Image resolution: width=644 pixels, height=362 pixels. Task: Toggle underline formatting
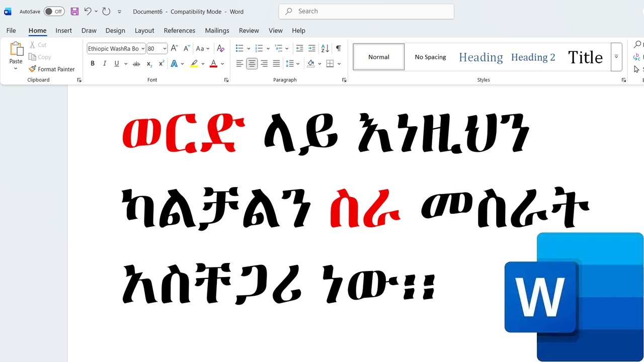(x=117, y=63)
